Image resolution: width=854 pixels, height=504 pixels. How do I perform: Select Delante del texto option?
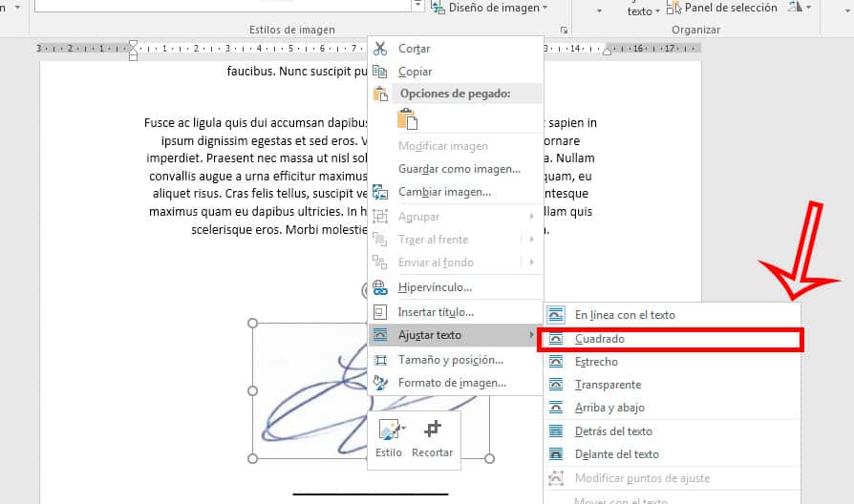click(616, 454)
